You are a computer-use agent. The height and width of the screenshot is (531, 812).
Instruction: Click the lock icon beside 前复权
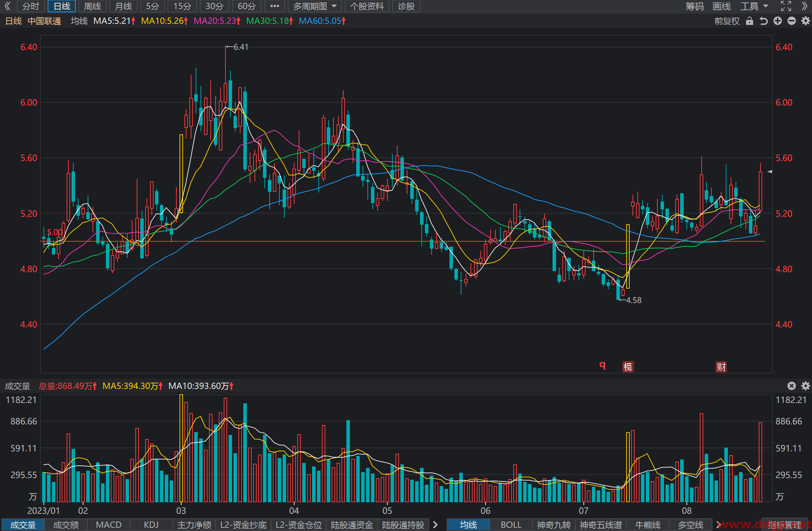coord(750,21)
